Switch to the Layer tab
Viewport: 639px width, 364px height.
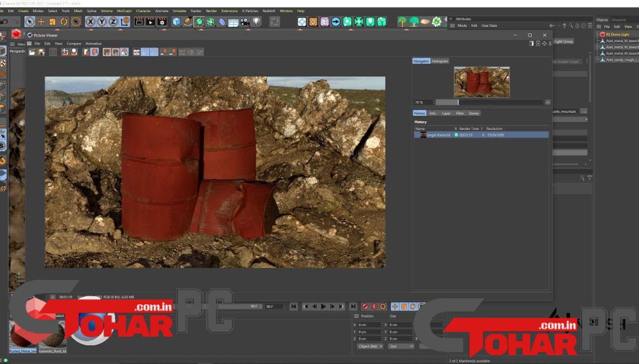pyautogui.click(x=446, y=113)
